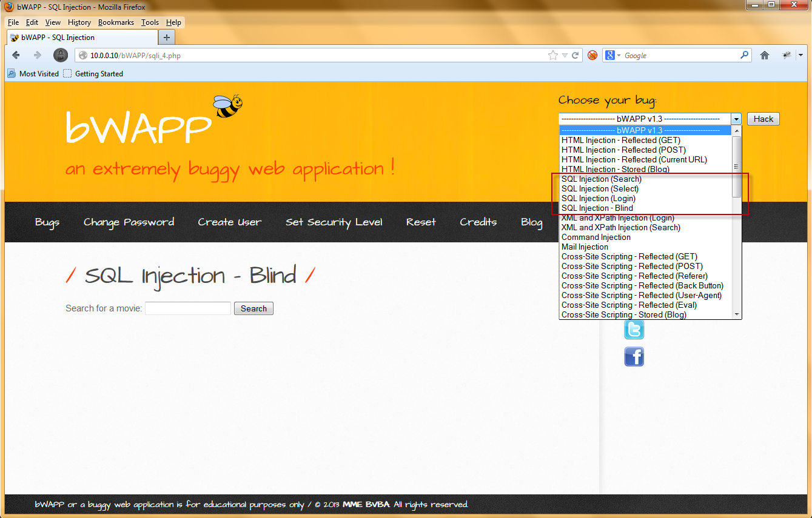The height and width of the screenshot is (518, 812).
Task: Open a new tab with plus button
Action: coord(166,38)
